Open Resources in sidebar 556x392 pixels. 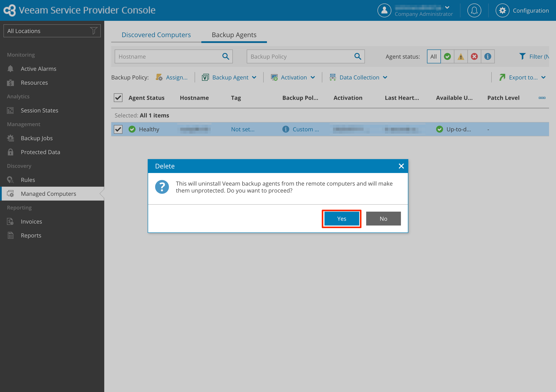[52, 82]
